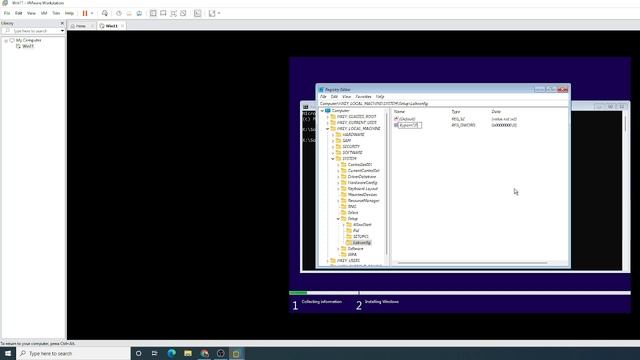Select the Win11 tab

111,26
